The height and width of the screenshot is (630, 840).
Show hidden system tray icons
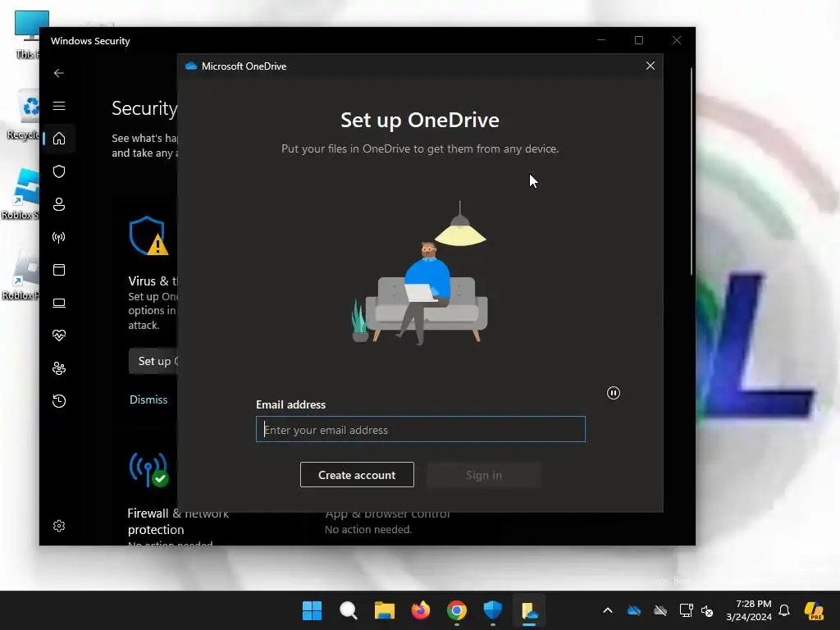tap(608, 610)
